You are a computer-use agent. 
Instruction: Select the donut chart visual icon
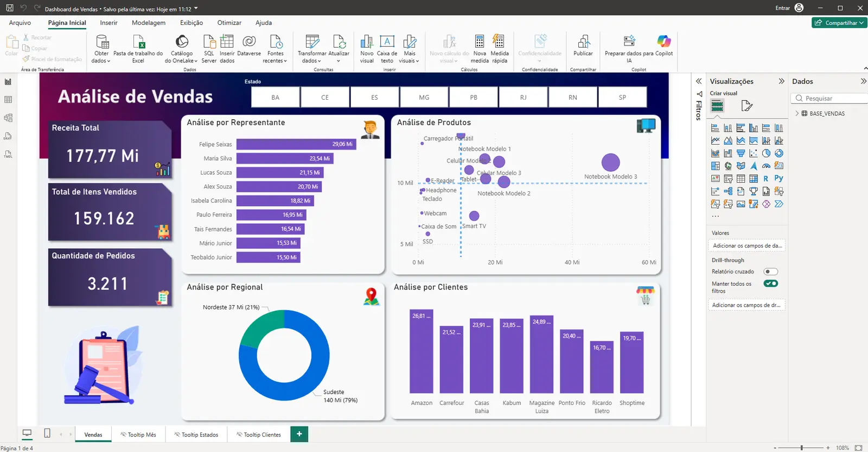point(778,153)
